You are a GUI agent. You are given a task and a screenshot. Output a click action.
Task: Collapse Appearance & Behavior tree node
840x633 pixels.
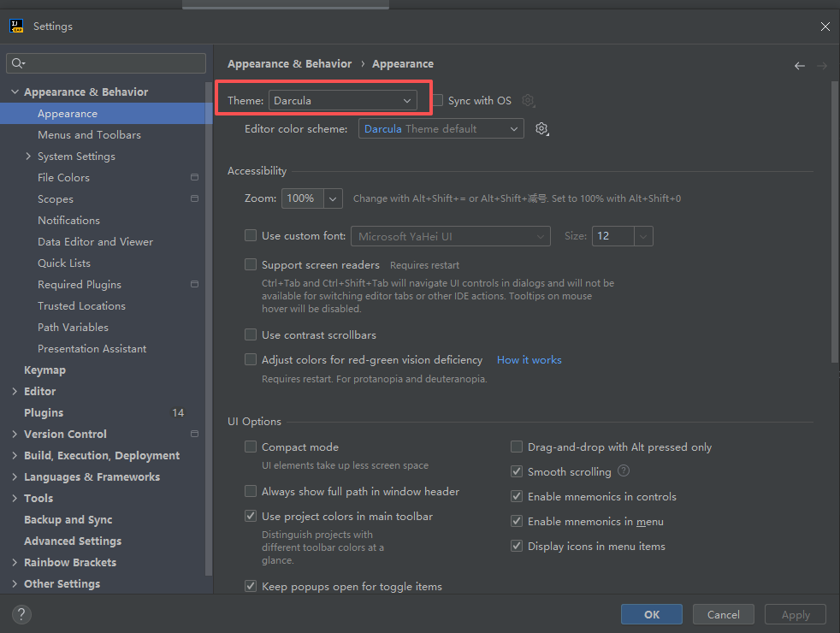click(x=15, y=92)
